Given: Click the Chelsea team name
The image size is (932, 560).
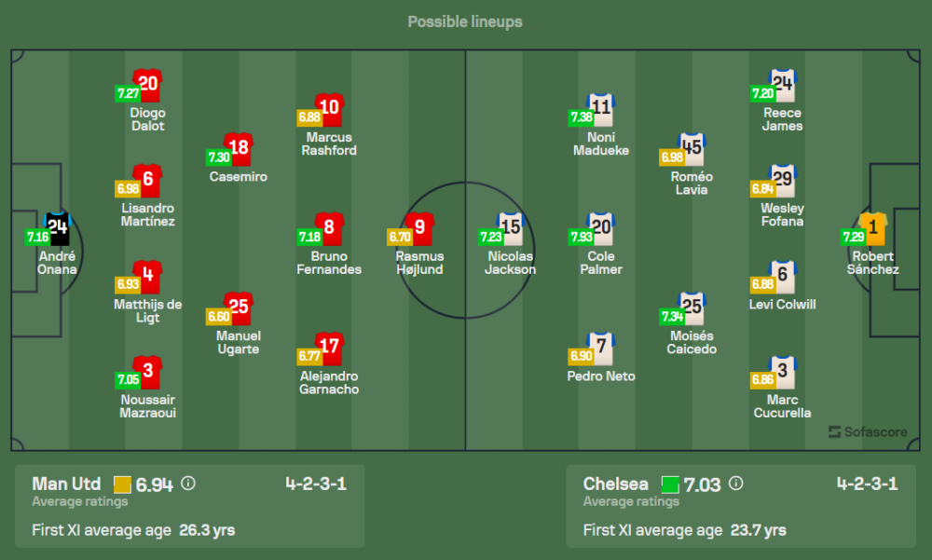Looking at the screenshot, I should [x=615, y=484].
